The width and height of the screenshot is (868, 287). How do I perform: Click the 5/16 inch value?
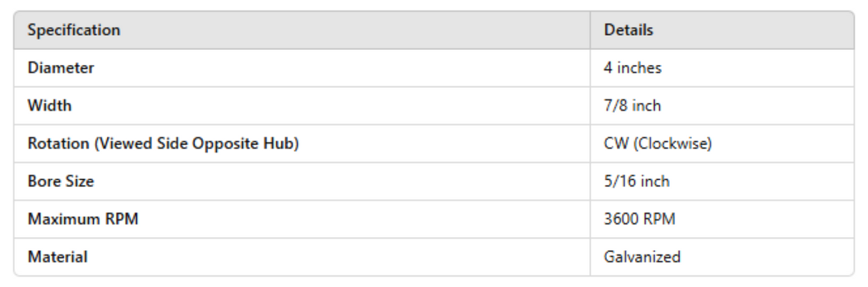(x=636, y=182)
